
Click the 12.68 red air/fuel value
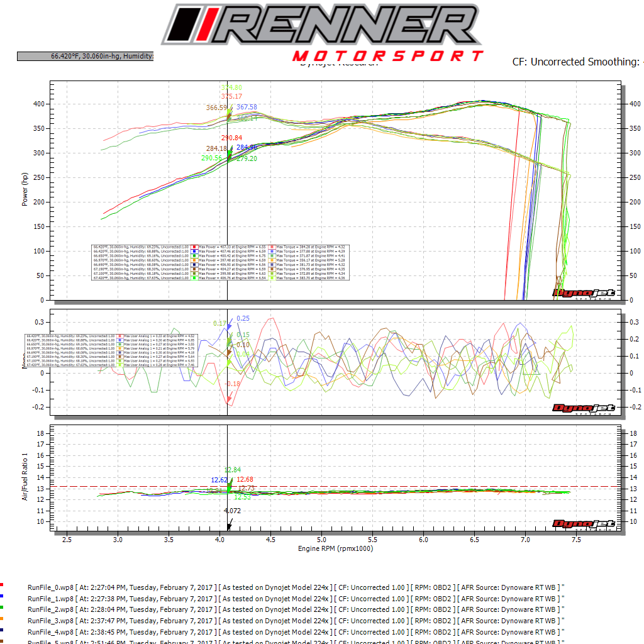(245, 479)
